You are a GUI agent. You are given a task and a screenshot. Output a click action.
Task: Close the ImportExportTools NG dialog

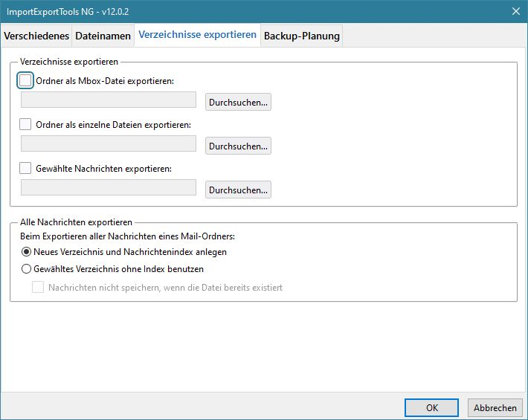(x=515, y=10)
